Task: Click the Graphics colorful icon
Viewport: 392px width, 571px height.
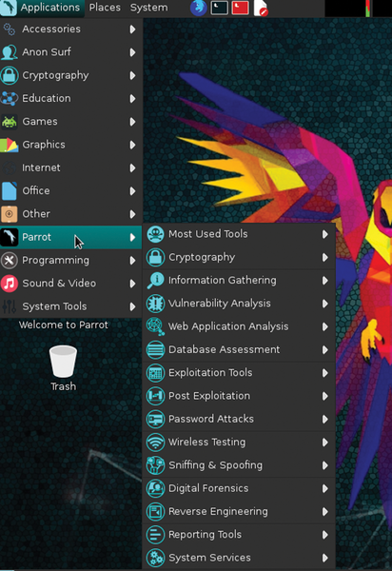Action: pyautogui.click(x=10, y=145)
